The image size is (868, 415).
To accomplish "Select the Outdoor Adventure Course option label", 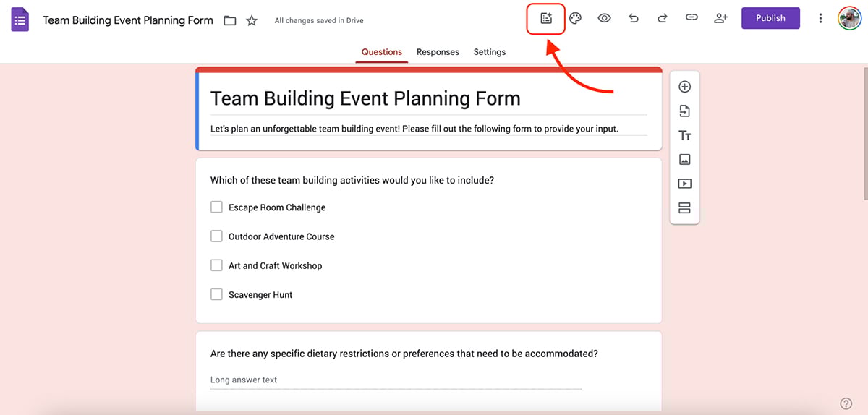I will point(281,236).
